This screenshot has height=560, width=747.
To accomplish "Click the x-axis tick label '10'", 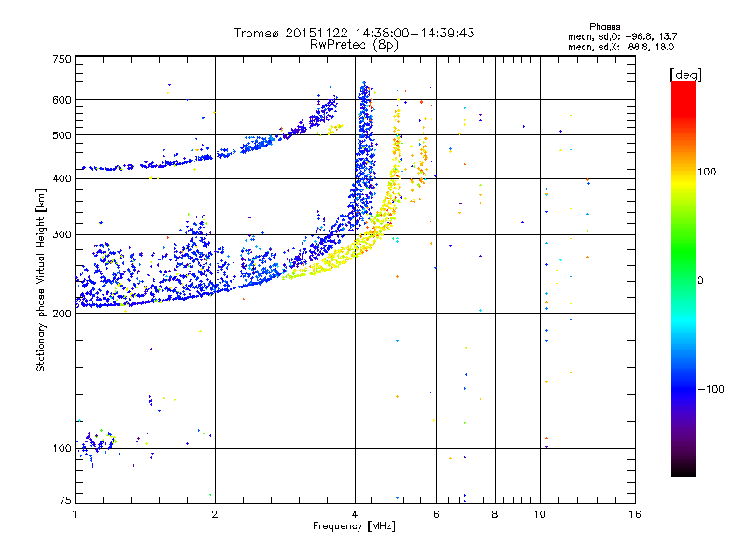I will tap(540, 514).
